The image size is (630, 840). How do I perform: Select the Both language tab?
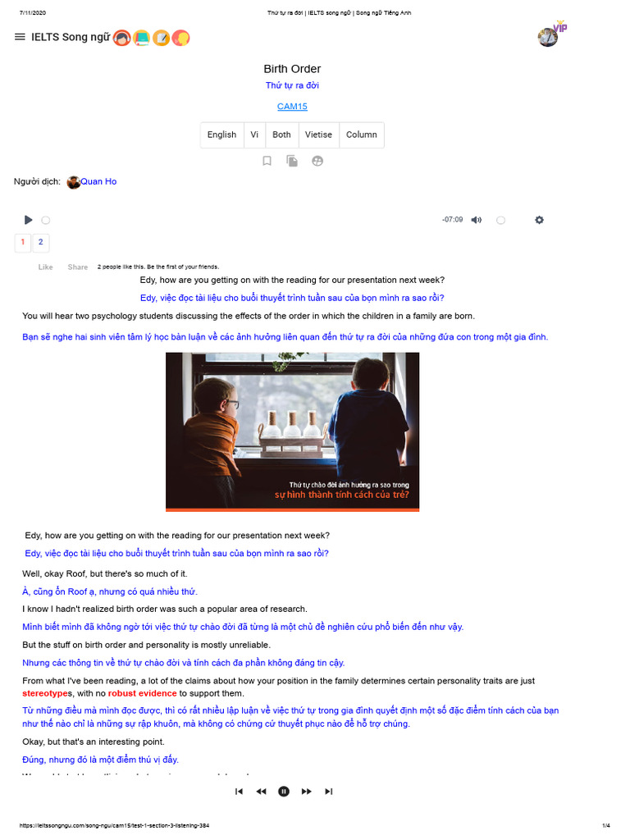(282, 135)
